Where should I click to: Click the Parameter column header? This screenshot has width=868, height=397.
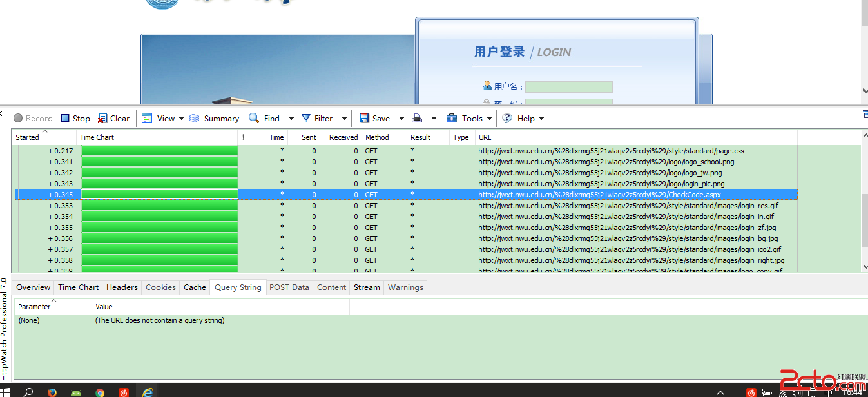[53, 307]
